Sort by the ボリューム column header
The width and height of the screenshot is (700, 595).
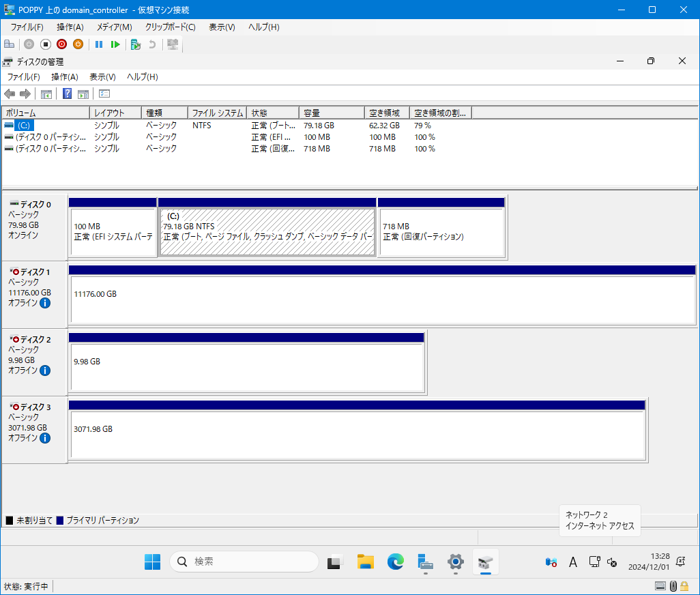tap(46, 113)
